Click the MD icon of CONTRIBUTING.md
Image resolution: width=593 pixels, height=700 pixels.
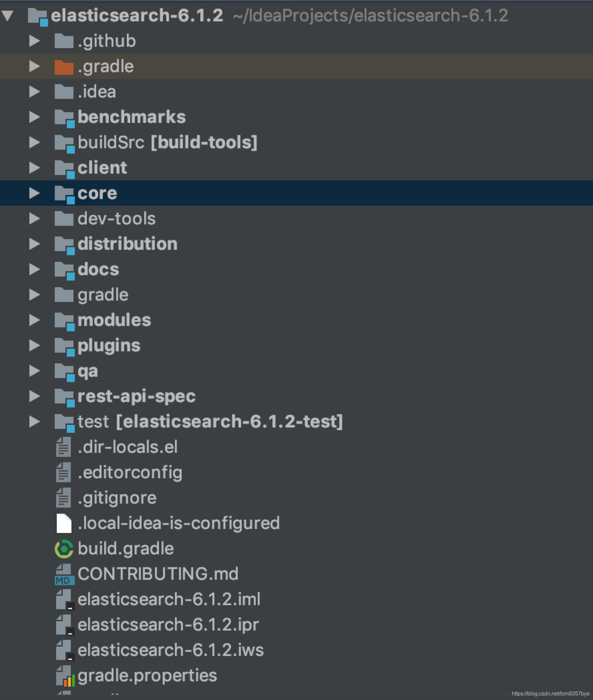coord(64,574)
